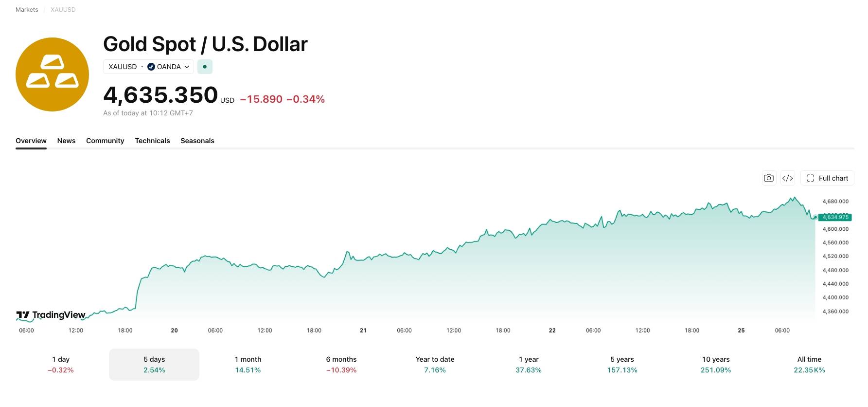The image size is (868, 407).
Task: Click the camera snapshot icon
Action: [769, 178]
